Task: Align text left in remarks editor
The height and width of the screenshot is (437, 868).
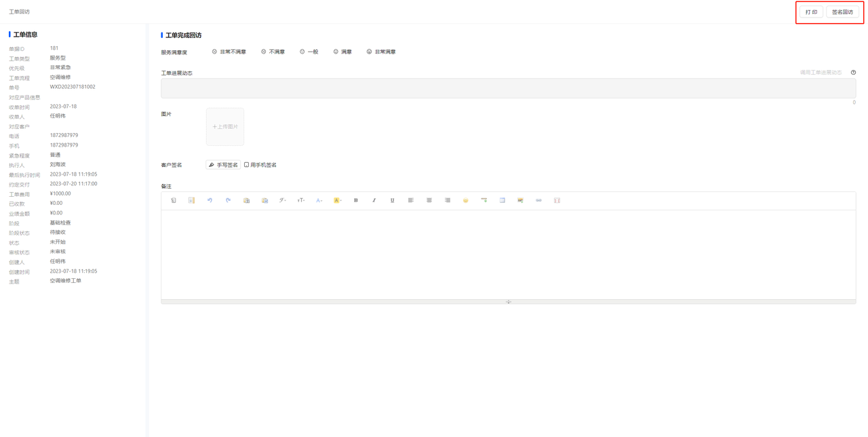Action: [411, 200]
